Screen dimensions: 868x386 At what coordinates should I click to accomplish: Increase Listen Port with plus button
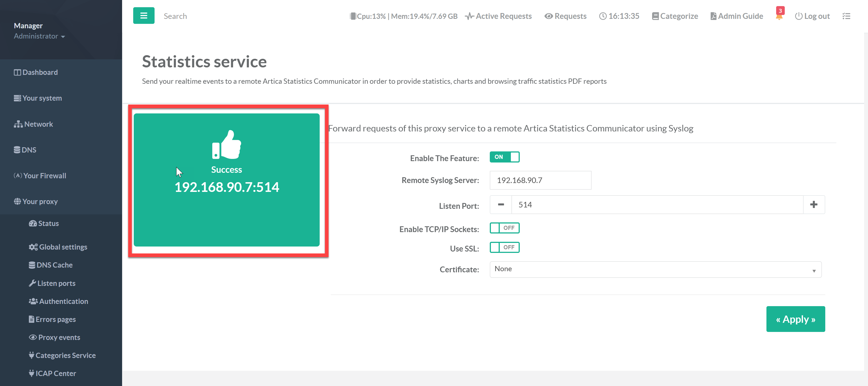813,204
